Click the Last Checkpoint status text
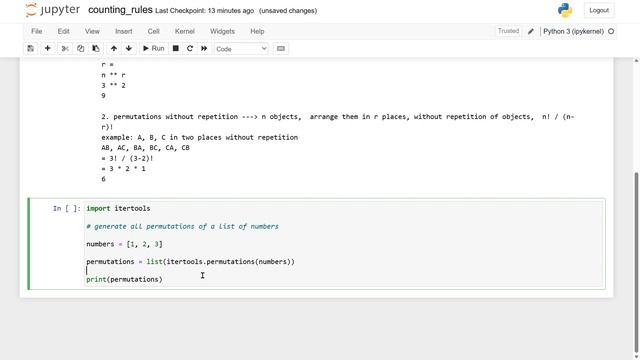This screenshot has height=360, width=640. click(204, 11)
